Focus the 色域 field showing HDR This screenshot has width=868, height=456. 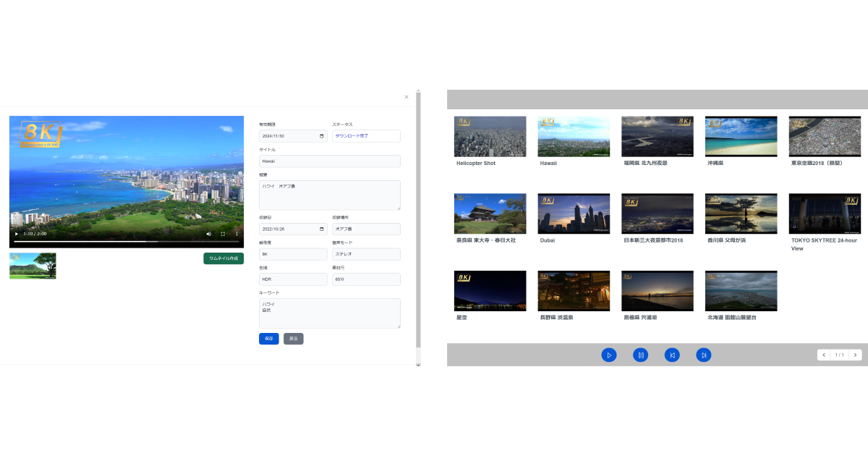(x=293, y=279)
